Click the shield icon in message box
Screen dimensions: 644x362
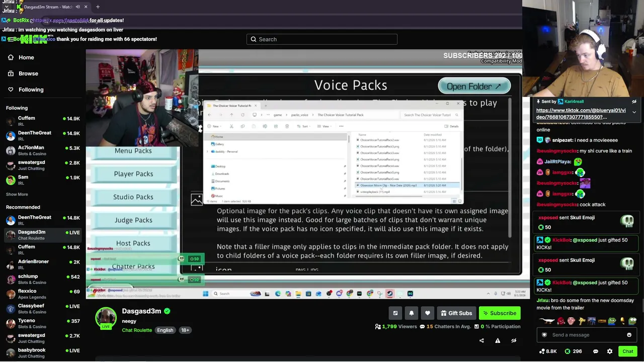point(544,335)
